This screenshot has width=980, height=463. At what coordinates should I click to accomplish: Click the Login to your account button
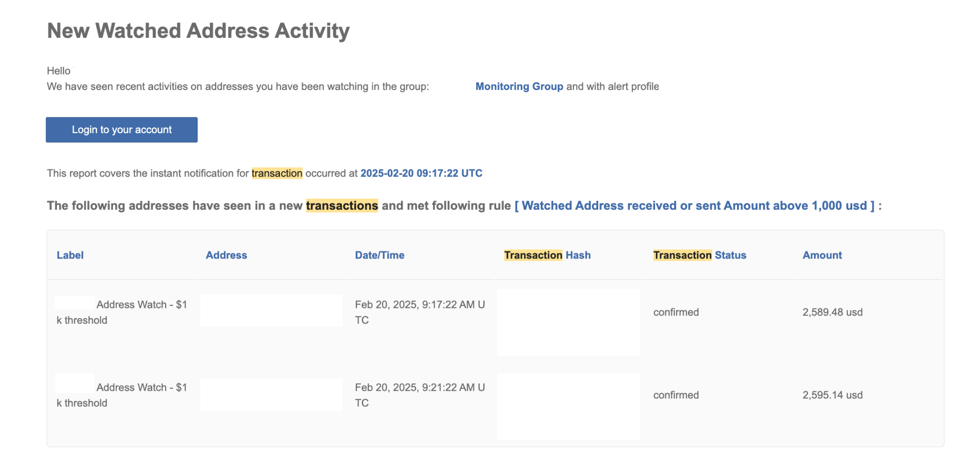pyautogui.click(x=122, y=130)
